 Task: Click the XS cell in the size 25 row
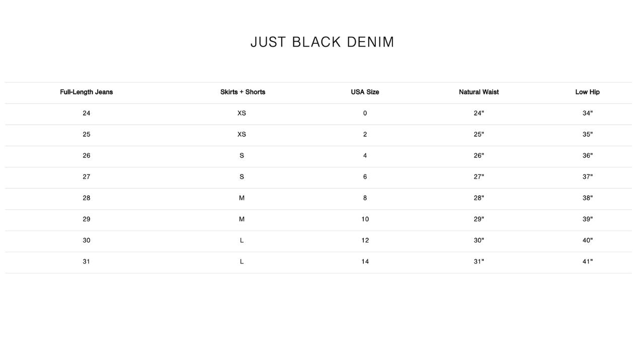pos(242,135)
